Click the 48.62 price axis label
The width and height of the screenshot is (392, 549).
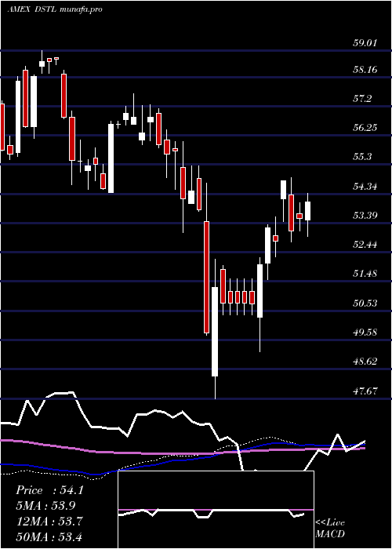pos(365,362)
